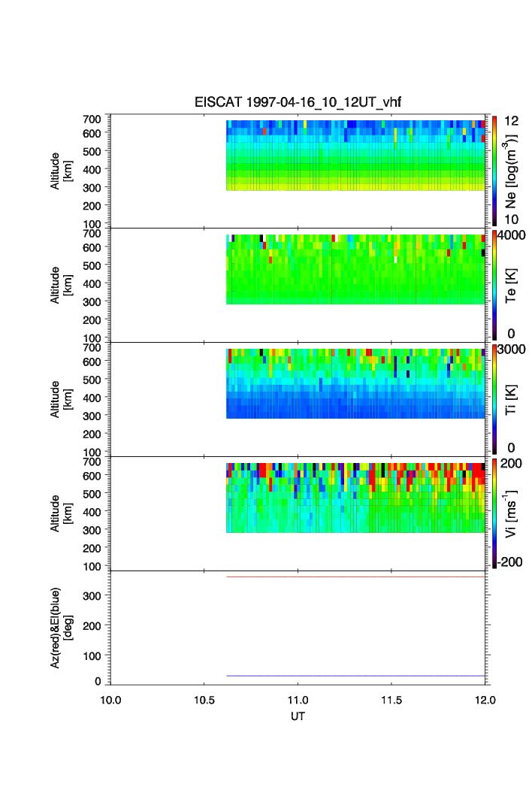Click the Vi color scale bar
Viewport: 532px width, 799px height.
coord(494,513)
